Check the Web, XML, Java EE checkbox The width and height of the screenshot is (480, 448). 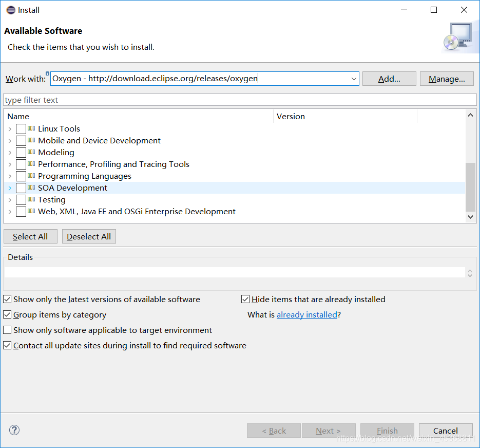(21, 212)
